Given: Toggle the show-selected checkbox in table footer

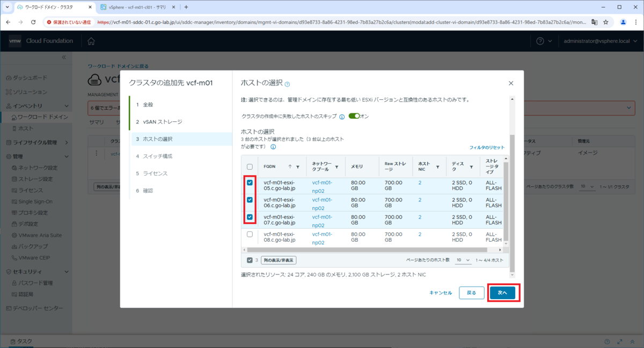Looking at the screenshot, I should [250, 260].
